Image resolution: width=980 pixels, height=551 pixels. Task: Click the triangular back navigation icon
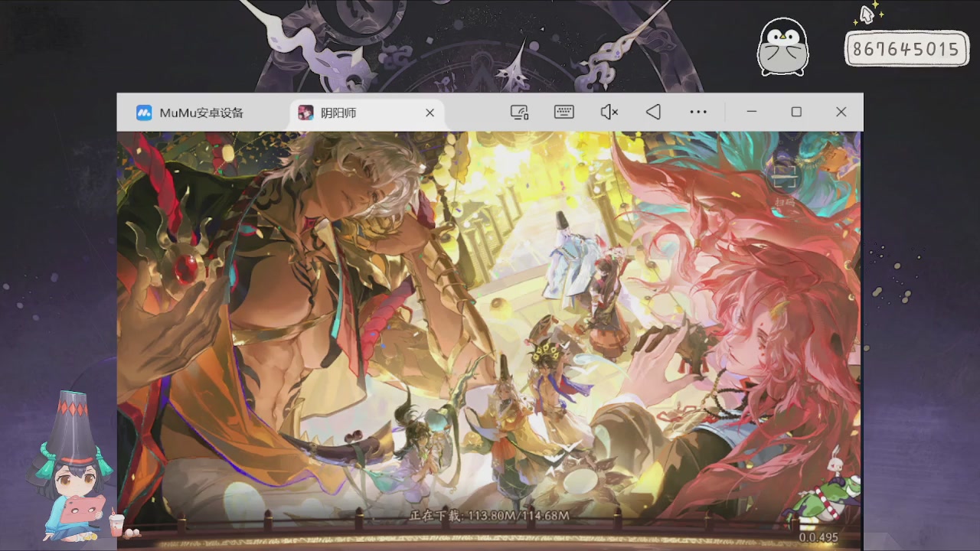pos(653,112)
